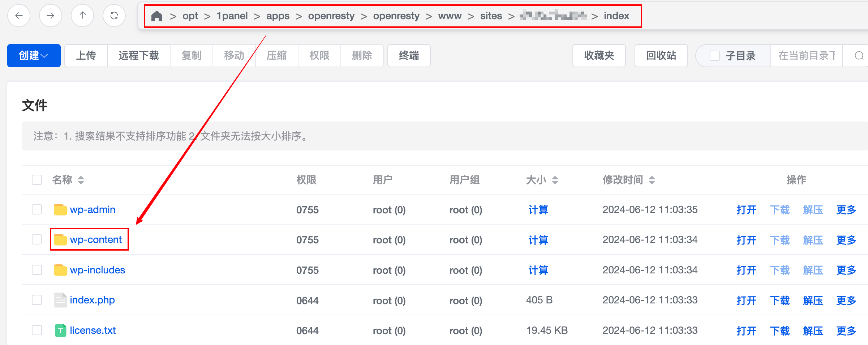Viewport: 868px width, 345px height.
Task: Select the wp-admin row checkbox
Action: pos(37,209)
